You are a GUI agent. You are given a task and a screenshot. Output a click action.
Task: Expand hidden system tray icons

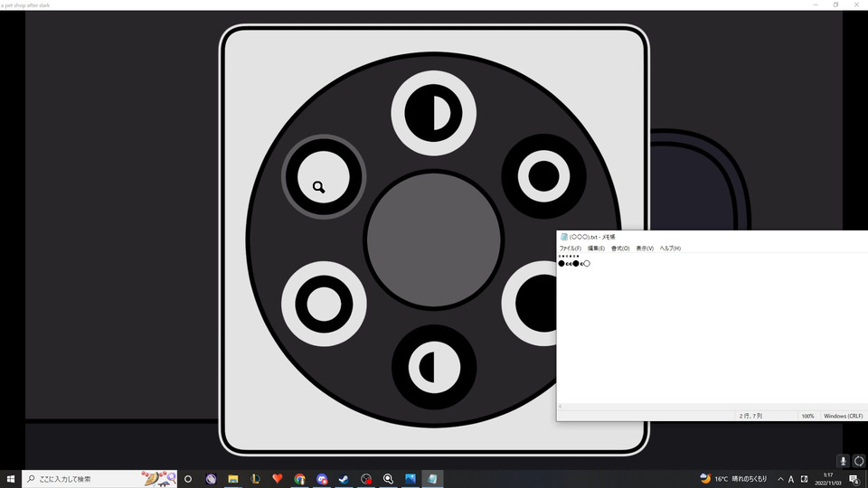pos(780,479)
